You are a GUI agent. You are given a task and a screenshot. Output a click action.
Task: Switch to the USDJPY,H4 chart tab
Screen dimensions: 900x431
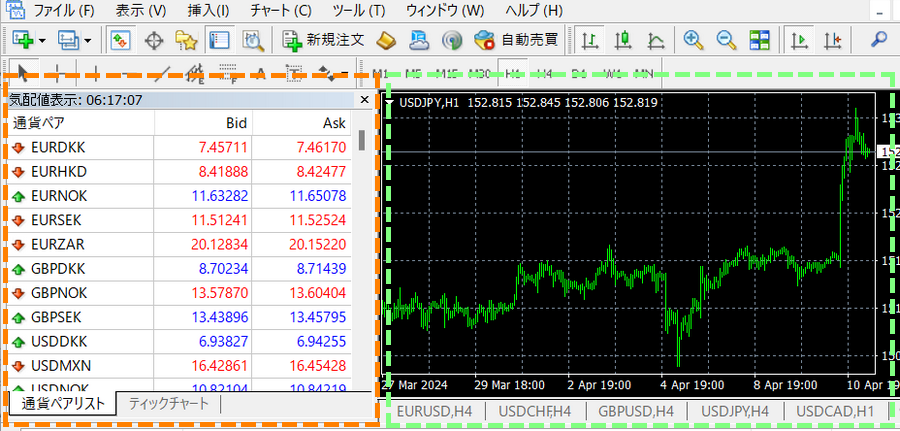[735, 411]
